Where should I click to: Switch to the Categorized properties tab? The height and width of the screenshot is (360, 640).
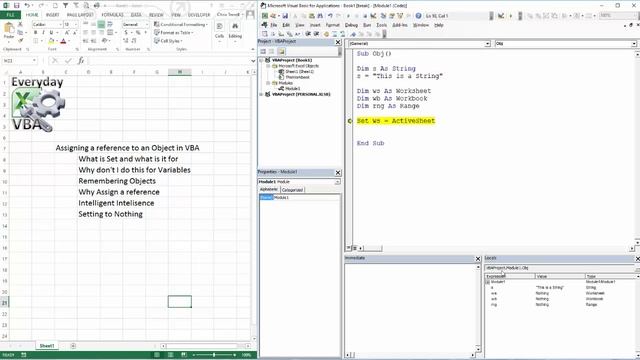click(292, 190)
